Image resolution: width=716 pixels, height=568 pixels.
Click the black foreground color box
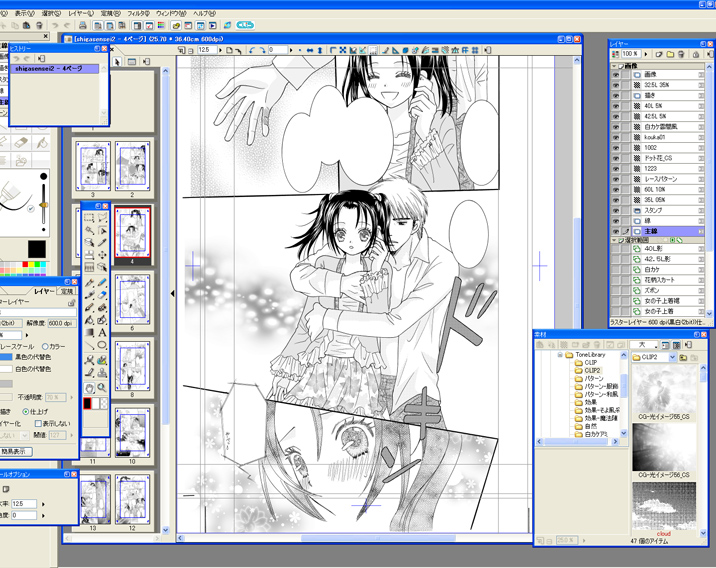click(x=37, y=249)
